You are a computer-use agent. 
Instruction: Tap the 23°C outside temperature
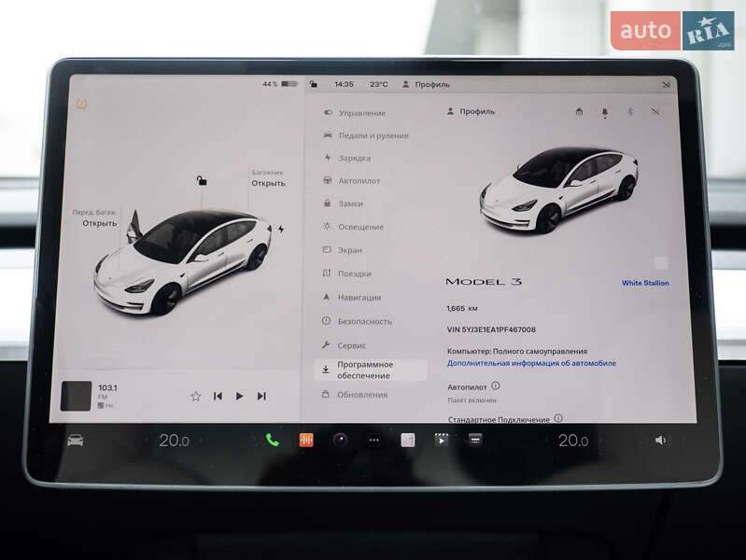pos(379,84)
